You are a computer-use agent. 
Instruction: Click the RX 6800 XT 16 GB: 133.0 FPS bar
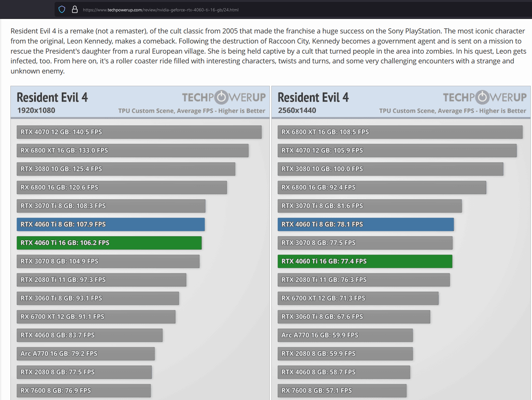[133, 150]
